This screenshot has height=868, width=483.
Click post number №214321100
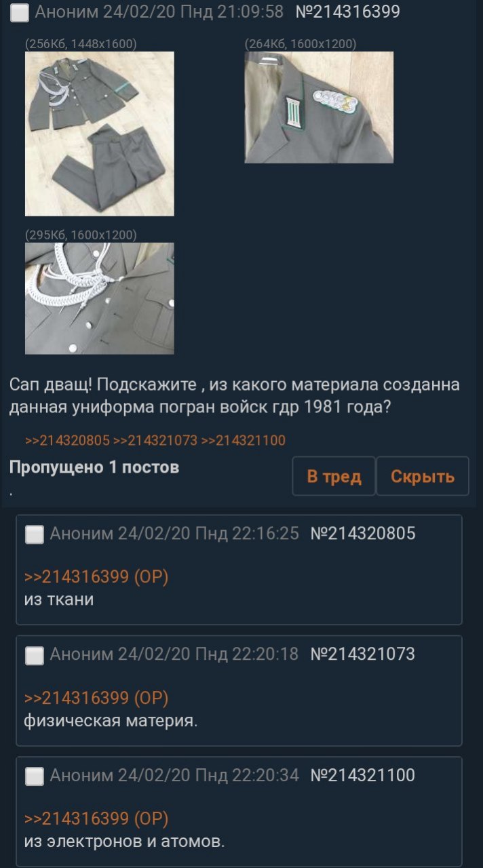pos(363,775)
